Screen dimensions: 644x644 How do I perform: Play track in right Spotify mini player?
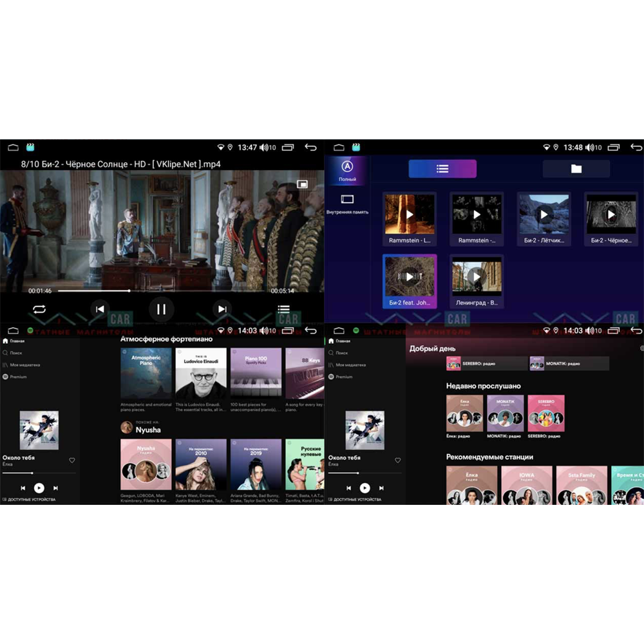[365, 488]
